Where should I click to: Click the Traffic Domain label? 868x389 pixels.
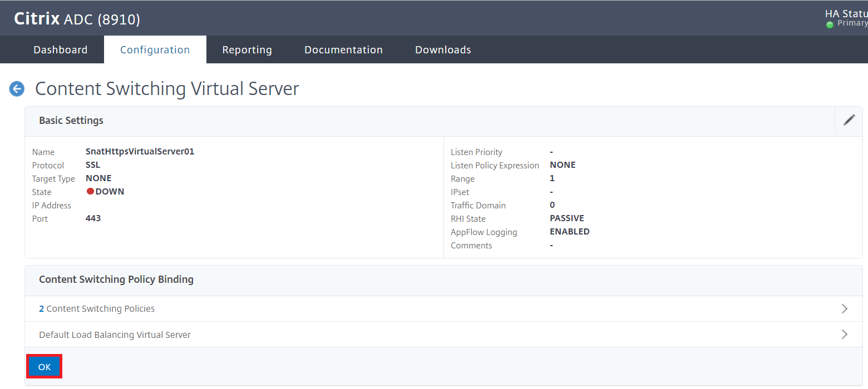(x=478, y=206)
